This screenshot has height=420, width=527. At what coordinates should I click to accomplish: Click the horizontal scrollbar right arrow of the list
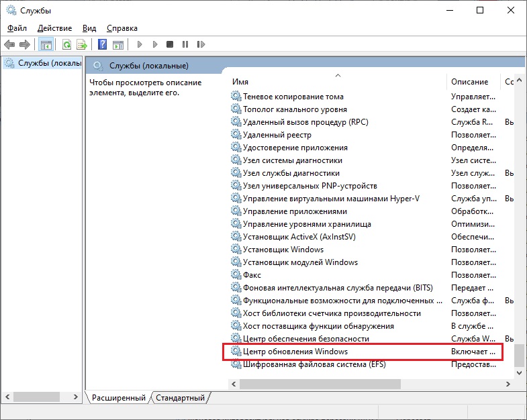pyautogui.click(x=508, y=384)
